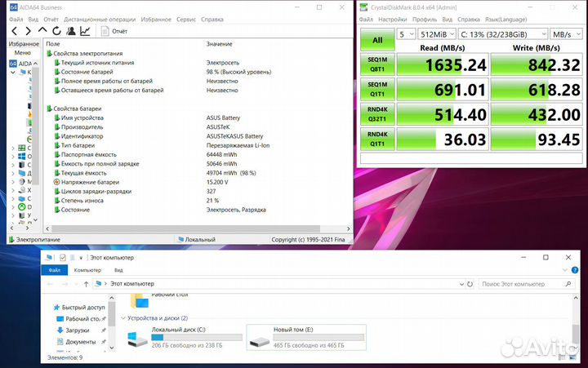Select Циклов зарядки-разрядки row
588x368 pixels.
coord(93,192)
